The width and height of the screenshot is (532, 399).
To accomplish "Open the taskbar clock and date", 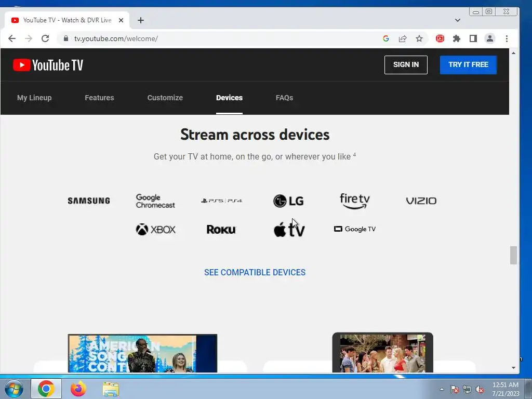I will (x=506, y=389).
